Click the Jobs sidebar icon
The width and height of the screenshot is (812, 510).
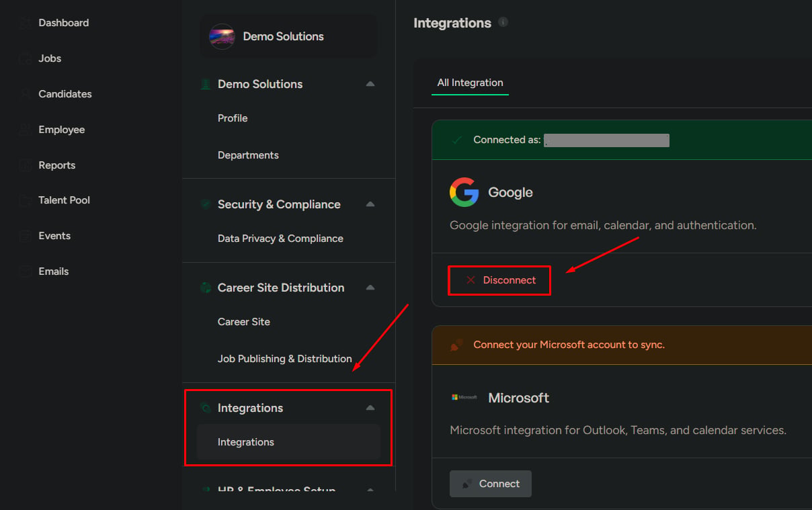tap(25, 58)
